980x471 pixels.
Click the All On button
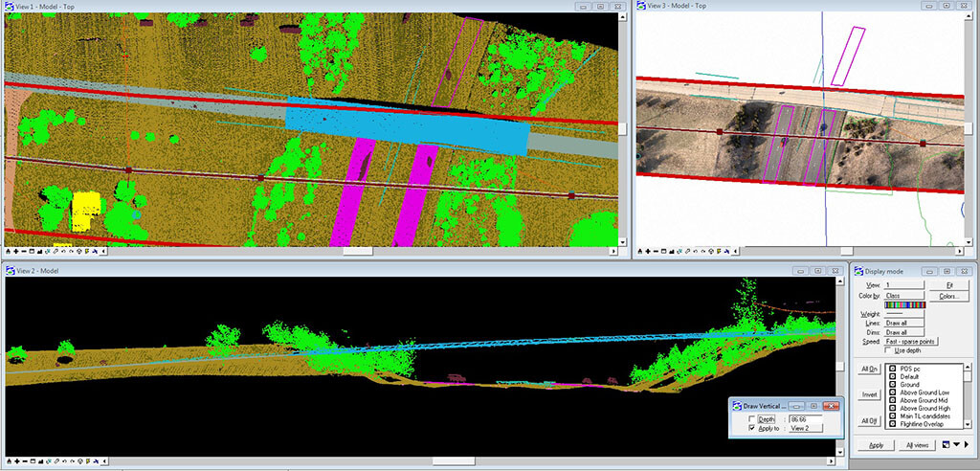[869, 369]
